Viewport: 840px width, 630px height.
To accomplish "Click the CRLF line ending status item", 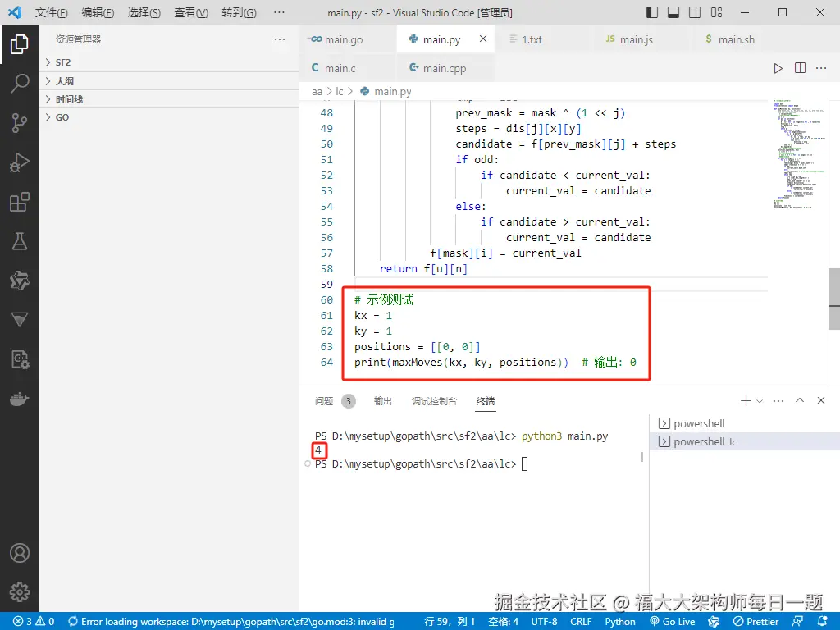I will coord(581,622).
